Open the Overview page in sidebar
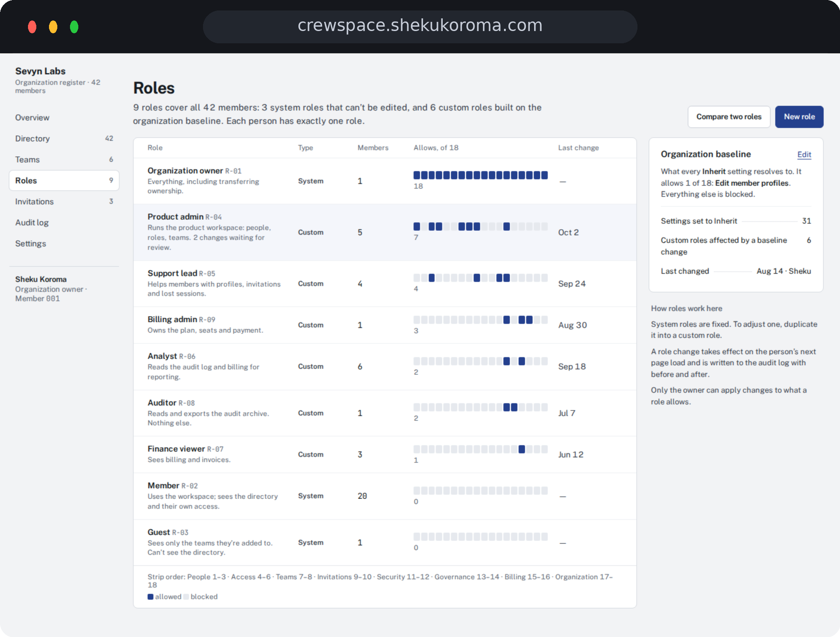This screenshot has width=840, height=637. pyautogui.click(x=64, y=118)
